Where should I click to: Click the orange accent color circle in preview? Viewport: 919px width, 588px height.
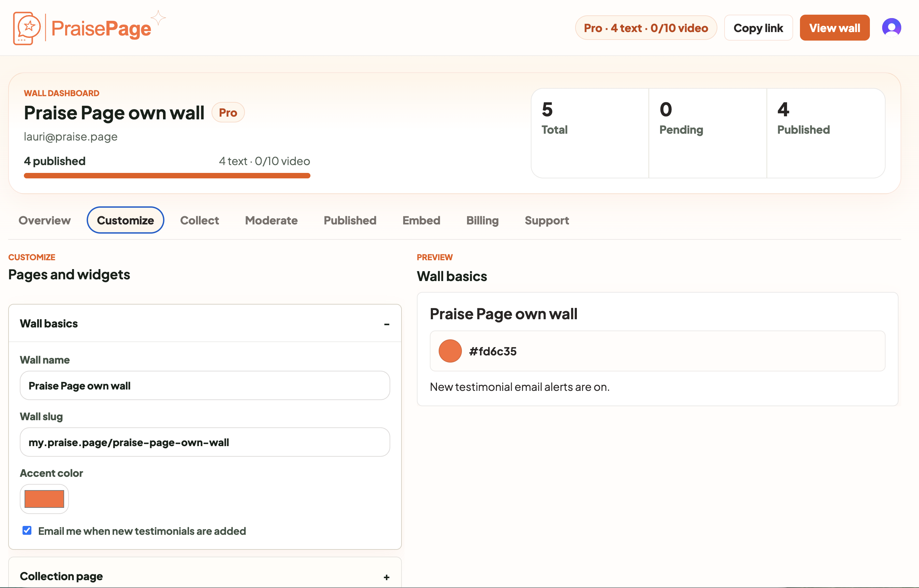tap(450, 351)
